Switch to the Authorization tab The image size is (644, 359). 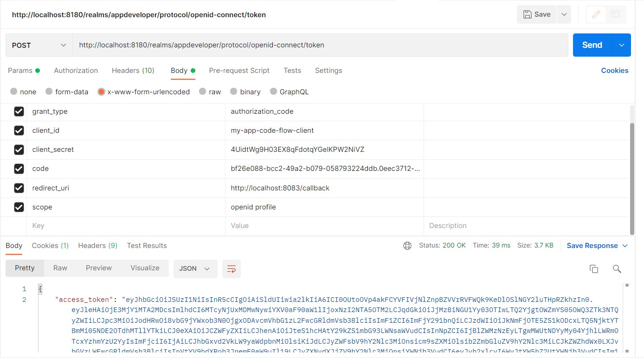(x=76, y=71)
